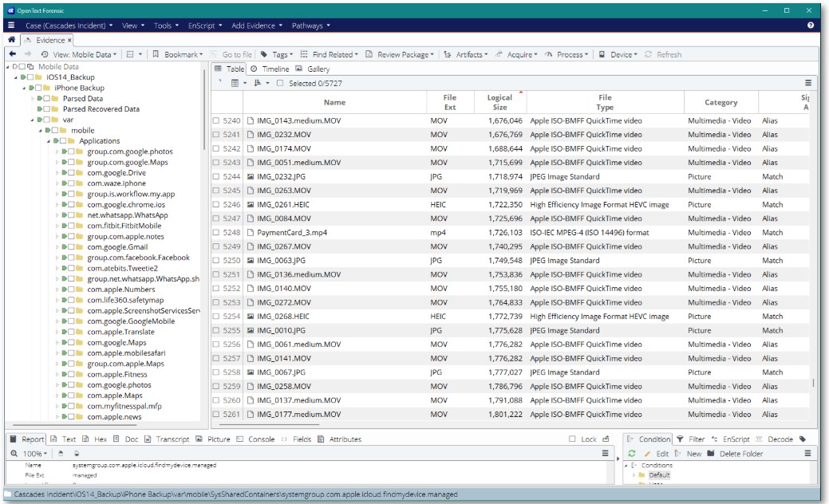Image resolution: width=829 pixels, height=504 pixels.
Task: Open the 100% zoom dropdown
Action: (x=34, y=453)
